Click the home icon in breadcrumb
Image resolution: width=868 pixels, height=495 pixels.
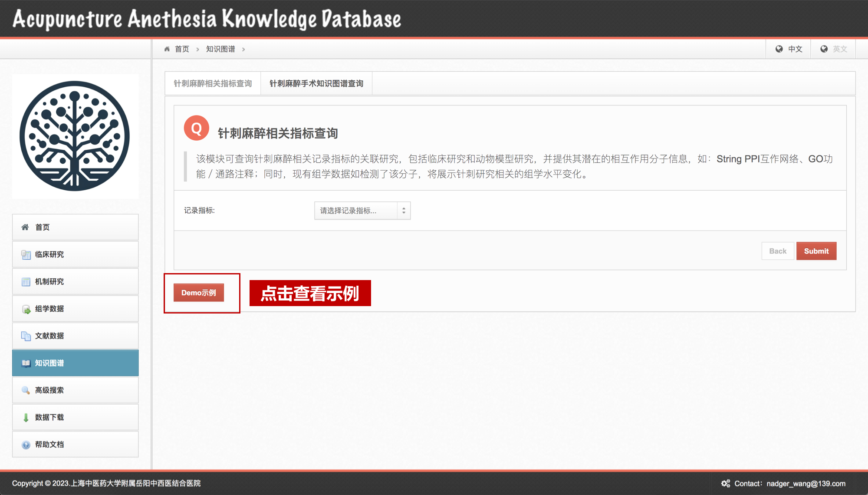[x=167, y=49]
